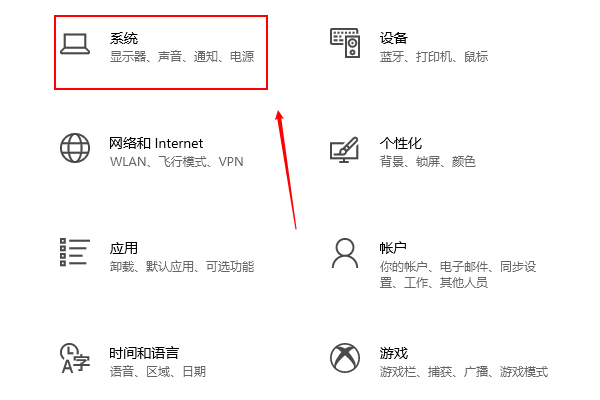Open the 设备 settings title

(x=393, y=38)
